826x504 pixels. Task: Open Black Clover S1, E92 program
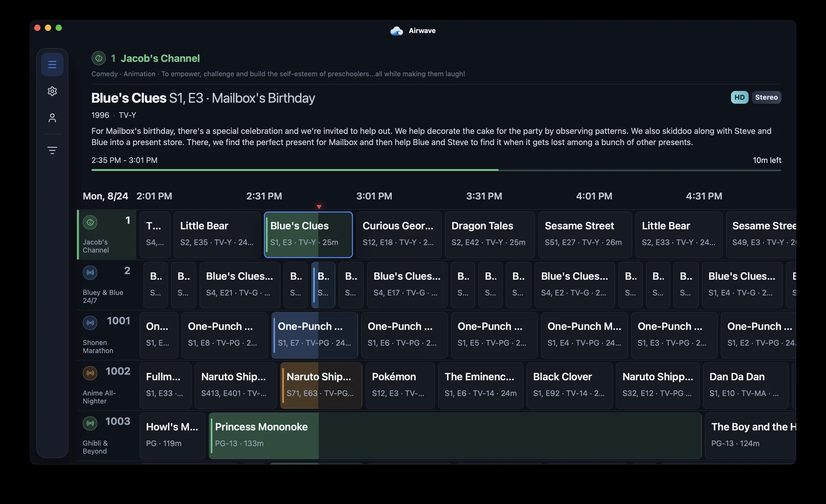click(x=570, y=386)
